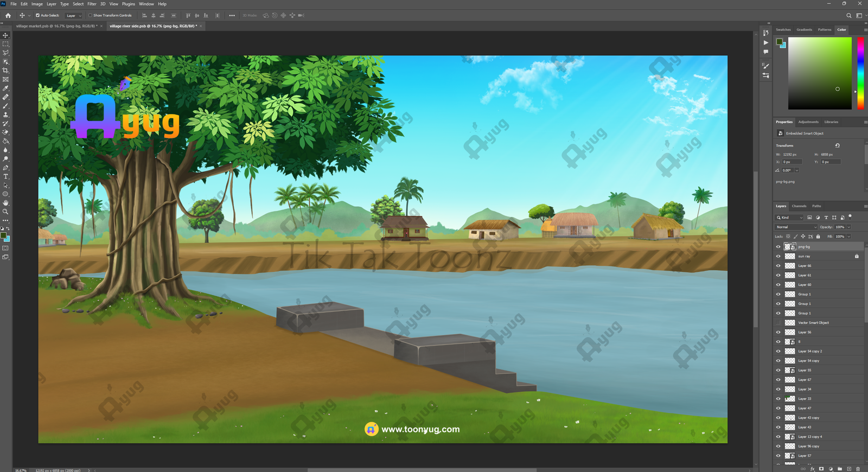Click the Home icon in options bar
The width and height of the screenshot is (868, 472).
pos(8,16)
